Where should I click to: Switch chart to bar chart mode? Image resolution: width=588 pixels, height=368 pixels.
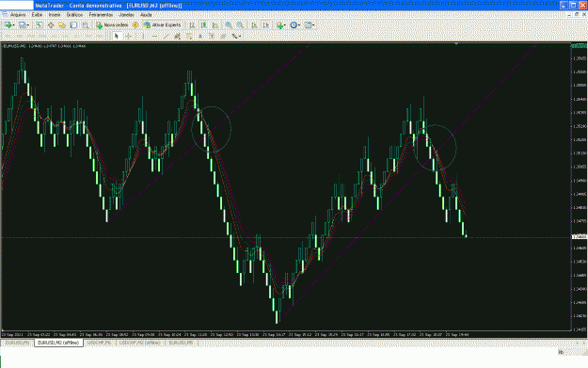192,25
